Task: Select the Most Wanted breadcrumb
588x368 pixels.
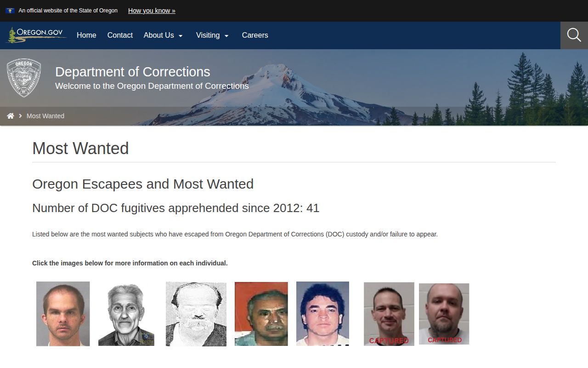Action: click(45, 116)
